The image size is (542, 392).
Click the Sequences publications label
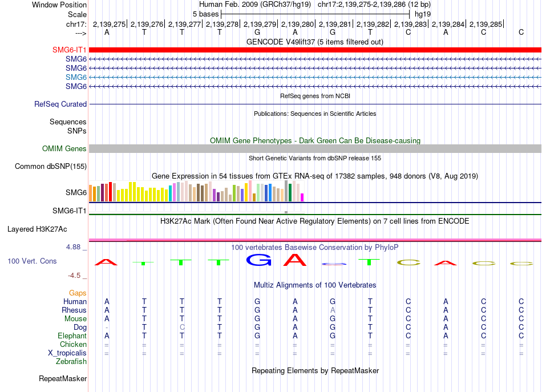pyautogui.click(x=68, y=122)
